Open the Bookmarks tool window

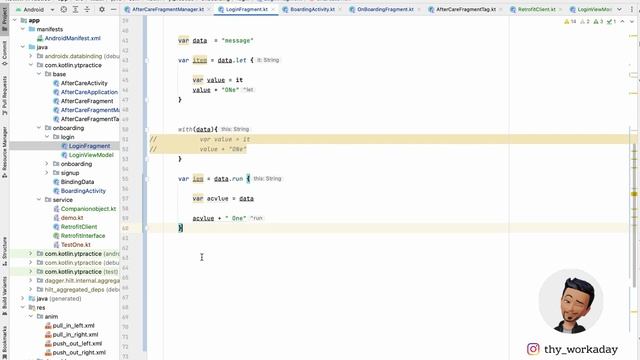[4, 342]
